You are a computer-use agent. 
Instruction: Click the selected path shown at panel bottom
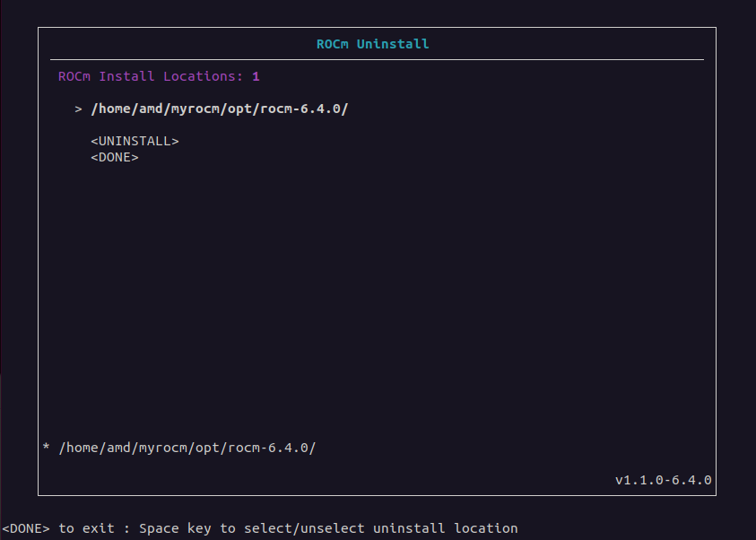(187, 448)
